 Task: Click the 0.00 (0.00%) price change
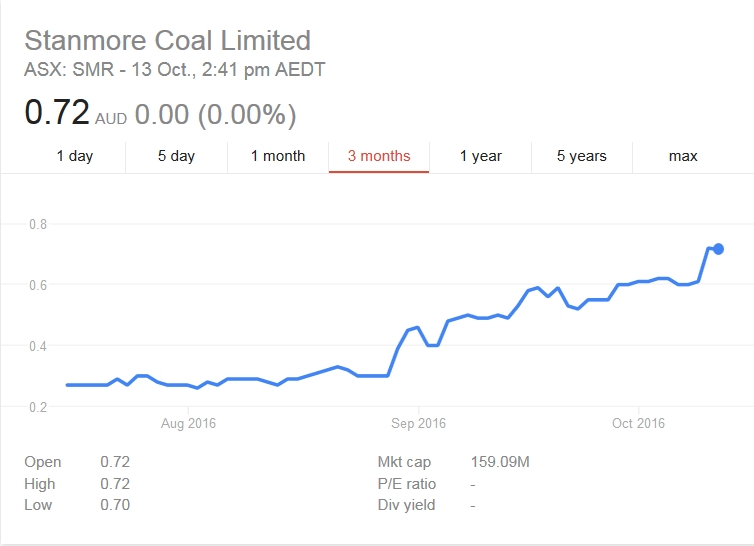(x=215, y=114)
